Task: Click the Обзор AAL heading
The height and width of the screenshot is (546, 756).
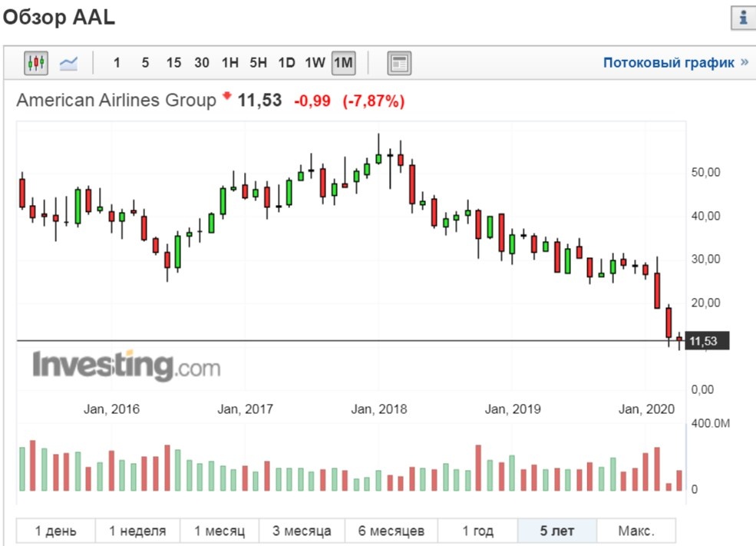Action: pos(59,18)
